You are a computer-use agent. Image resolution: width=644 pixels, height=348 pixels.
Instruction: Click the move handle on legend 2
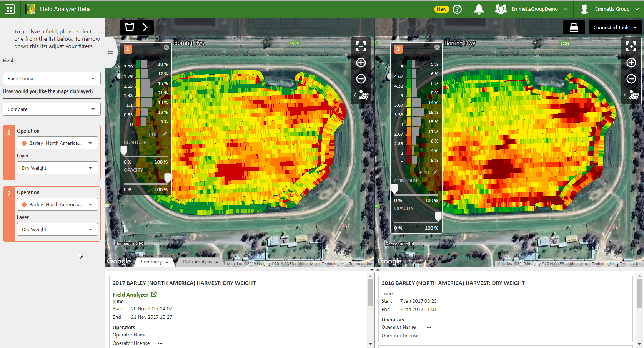pos(437,47)
